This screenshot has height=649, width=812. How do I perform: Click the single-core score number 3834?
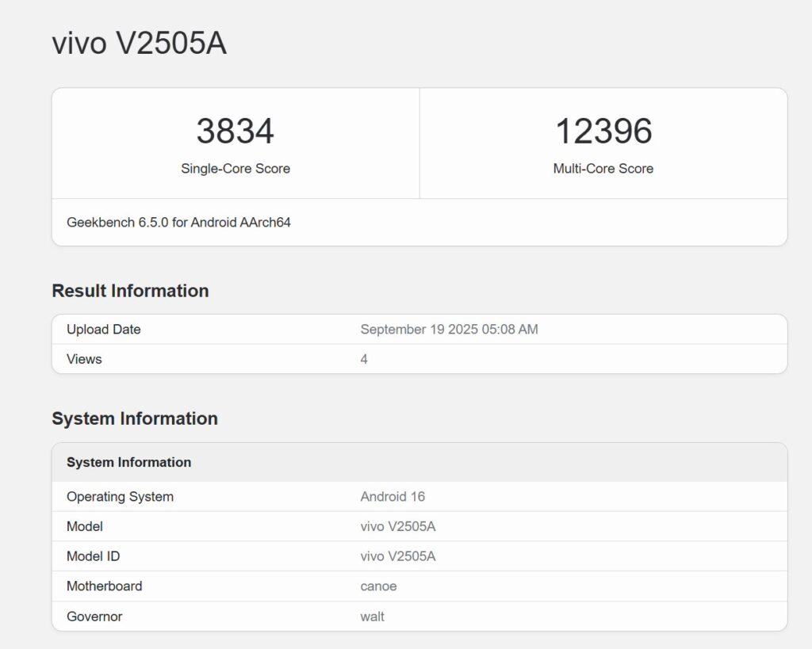(x=235, y=132)
